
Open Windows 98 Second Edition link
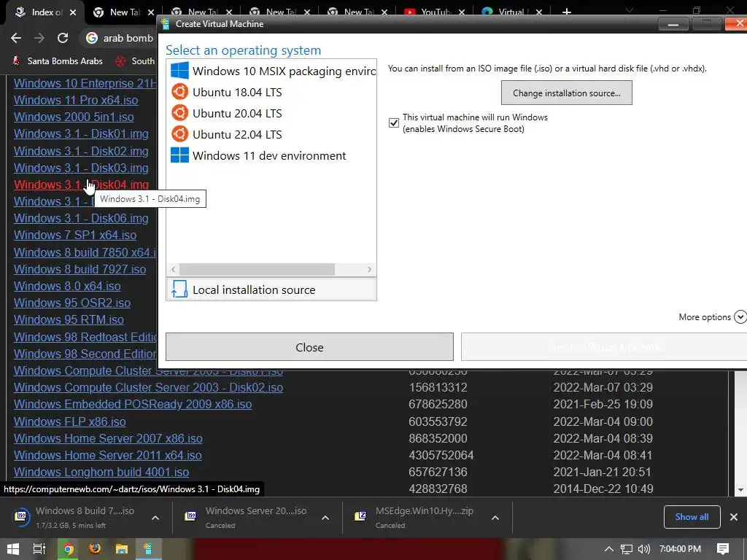coord(85,354)
